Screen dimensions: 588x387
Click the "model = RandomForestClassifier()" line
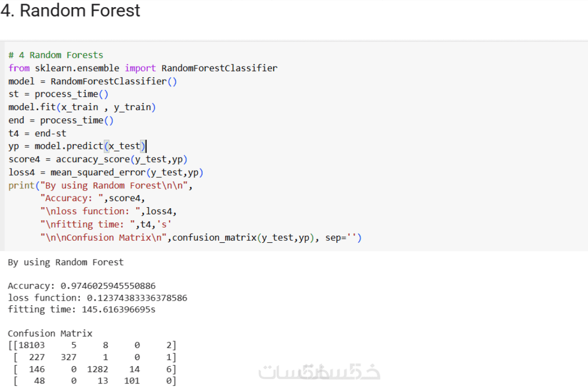tap(92, 81)
